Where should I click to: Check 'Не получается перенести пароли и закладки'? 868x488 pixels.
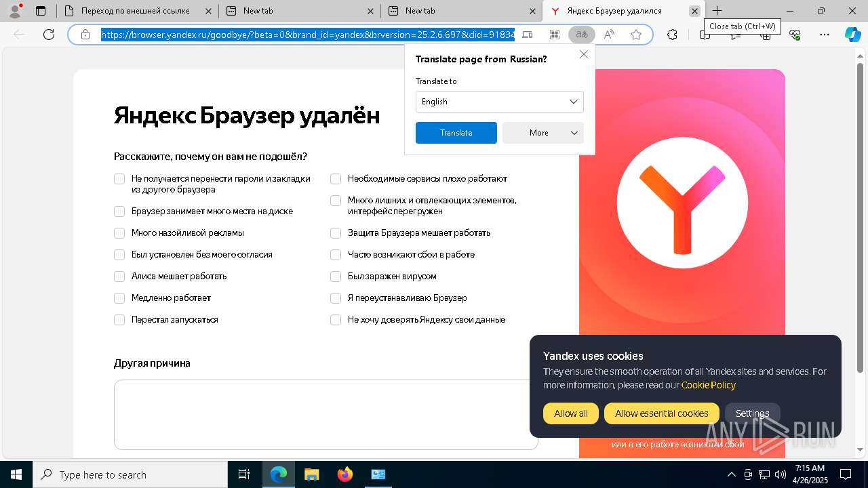tap(119, 179)
